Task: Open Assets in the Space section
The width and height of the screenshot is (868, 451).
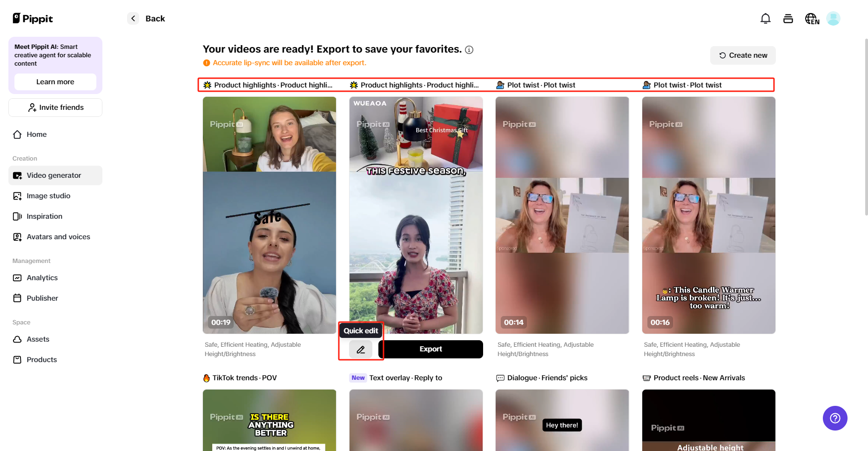Action: coord(38,339)
